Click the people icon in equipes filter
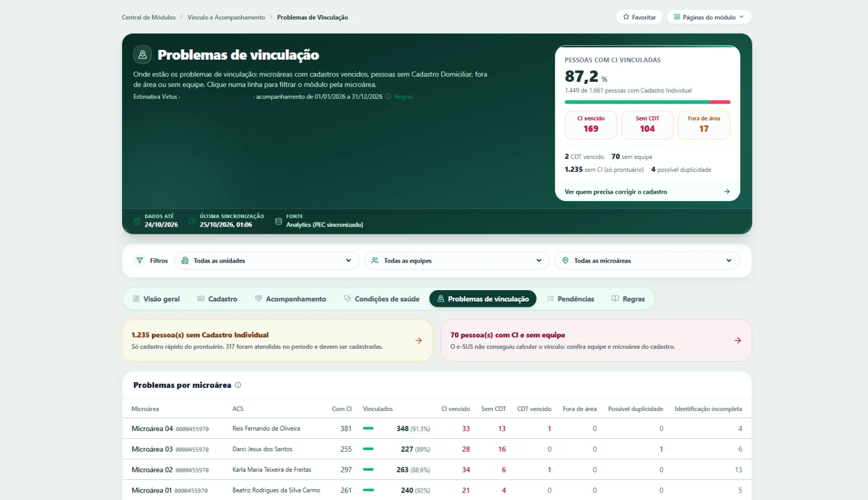The width and height of the screenshot is (868, 500). pos(375,260)
